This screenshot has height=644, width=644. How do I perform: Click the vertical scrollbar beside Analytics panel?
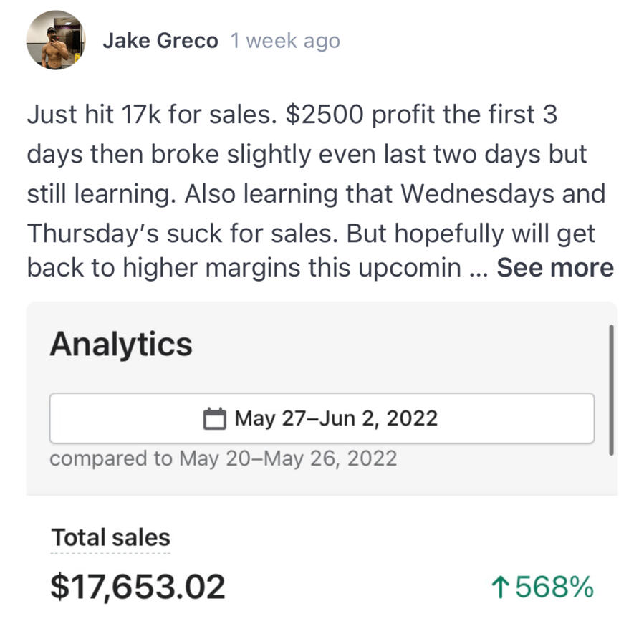(611, 390)
